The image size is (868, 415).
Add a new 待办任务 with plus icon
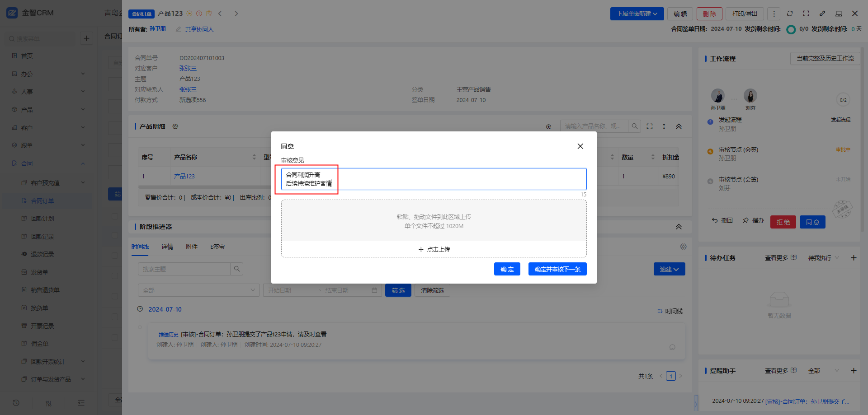click(x=854, y=258)
